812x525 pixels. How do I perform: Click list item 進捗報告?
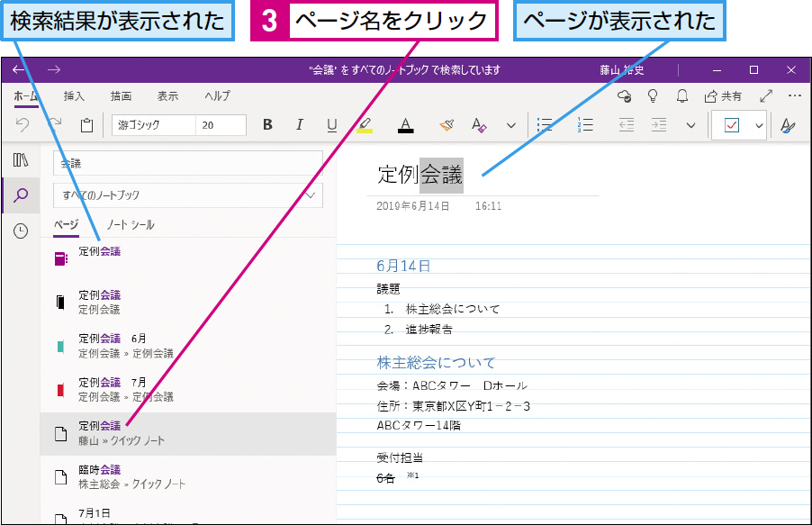point(429,330)
